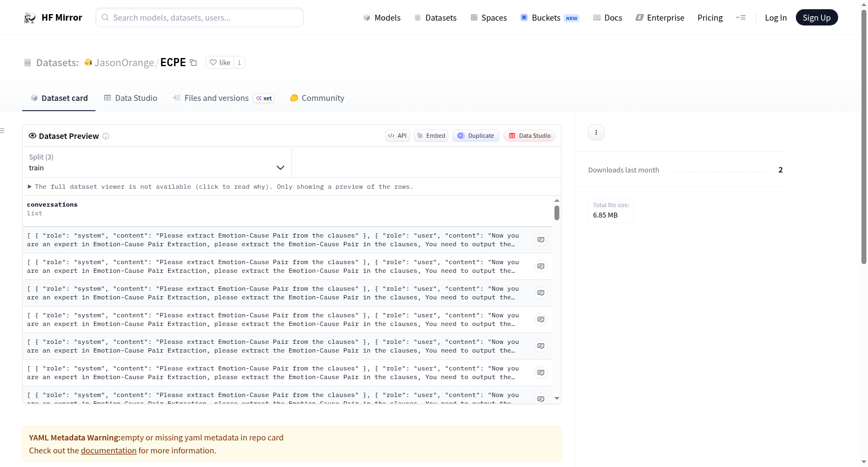
Task: Click the page vertical scrollbar thumb
Action: click(864, 137)
